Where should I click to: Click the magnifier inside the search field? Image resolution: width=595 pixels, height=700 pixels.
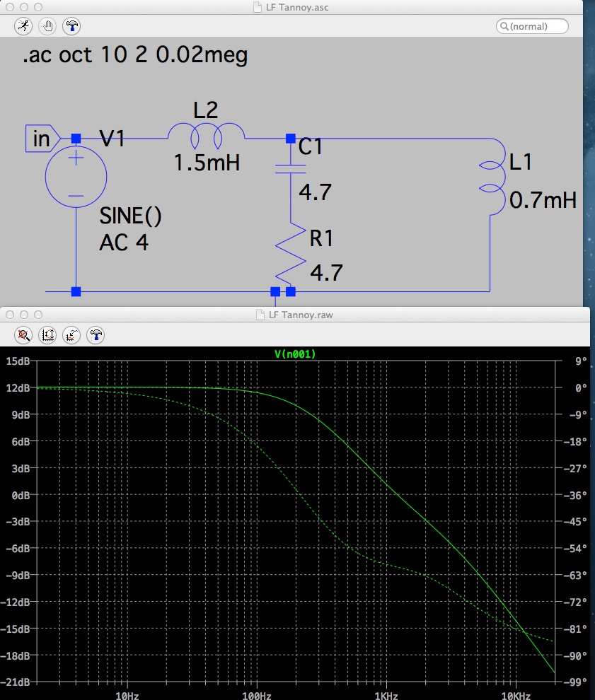tap(504, 26)
